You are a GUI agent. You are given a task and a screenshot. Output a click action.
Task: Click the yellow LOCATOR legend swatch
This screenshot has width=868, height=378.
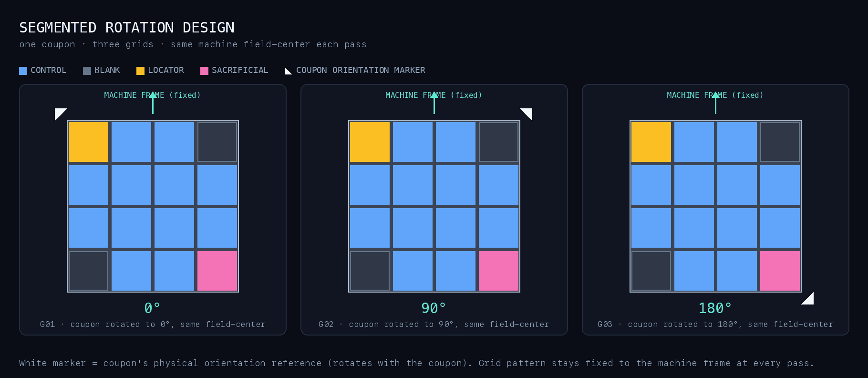[140, 71]
